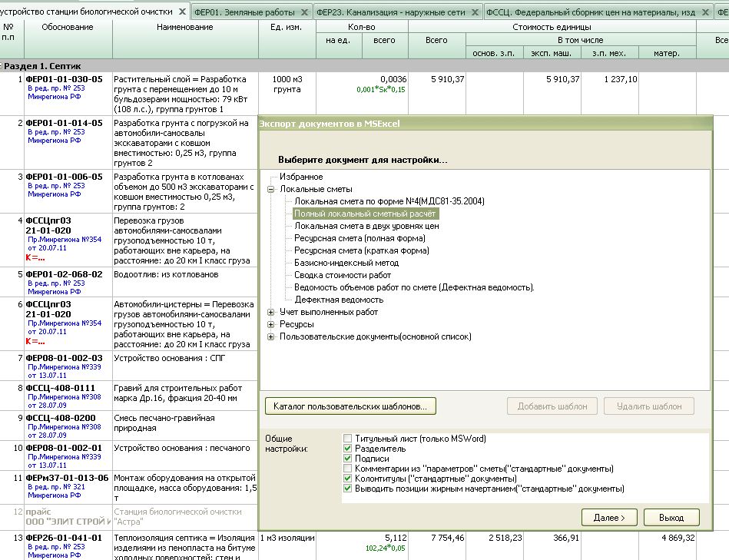Choose Базисно-индексный метод document
The width and height of the screenshot is (729, 560).
[343, 263]
